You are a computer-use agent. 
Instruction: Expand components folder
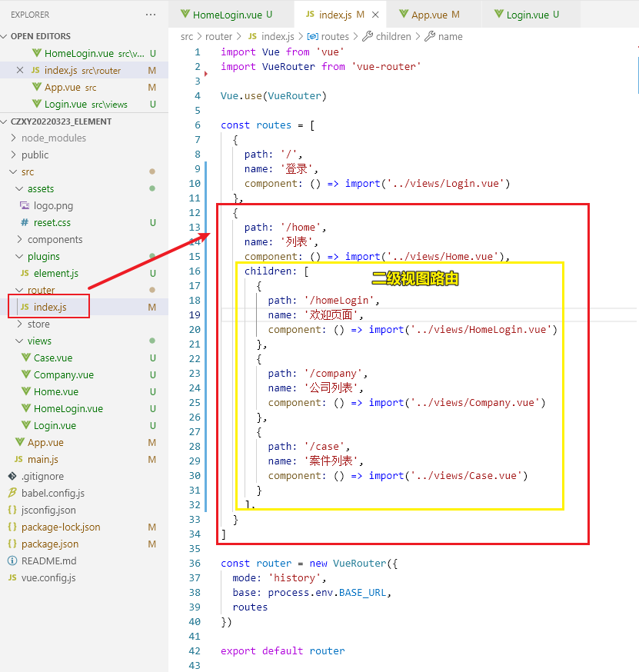55,239
